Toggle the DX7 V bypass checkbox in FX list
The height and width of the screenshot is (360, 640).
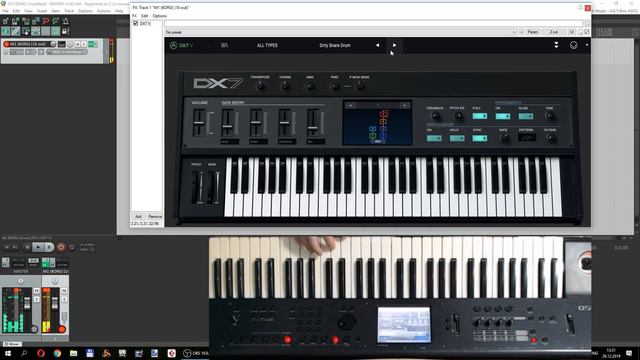tap(136, 24)
